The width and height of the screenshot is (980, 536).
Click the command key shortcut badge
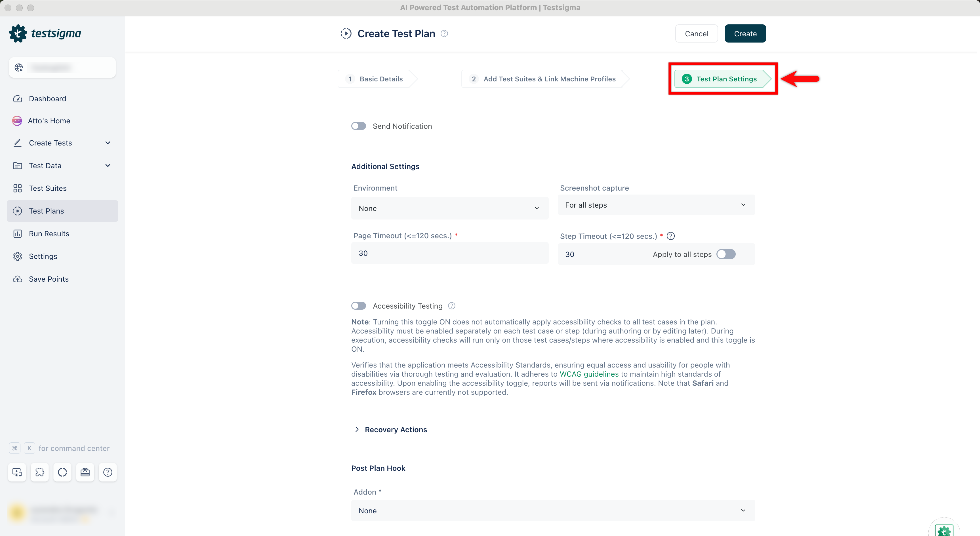point(15,448)
